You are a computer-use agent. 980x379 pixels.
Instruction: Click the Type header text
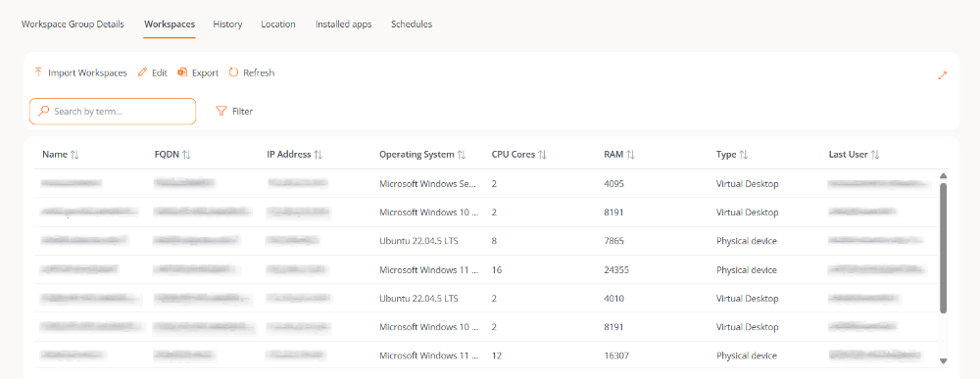point(726,155)
